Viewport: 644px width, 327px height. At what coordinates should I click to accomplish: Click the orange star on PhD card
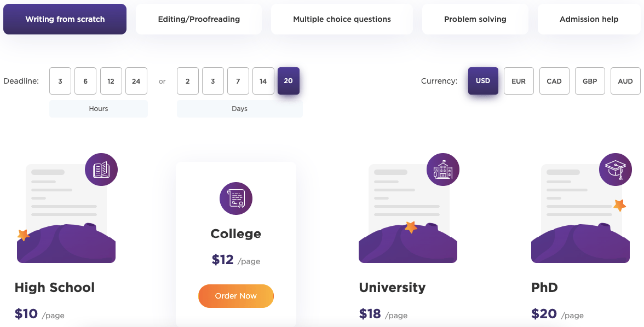pyautogui.click(x=620, y=205)
